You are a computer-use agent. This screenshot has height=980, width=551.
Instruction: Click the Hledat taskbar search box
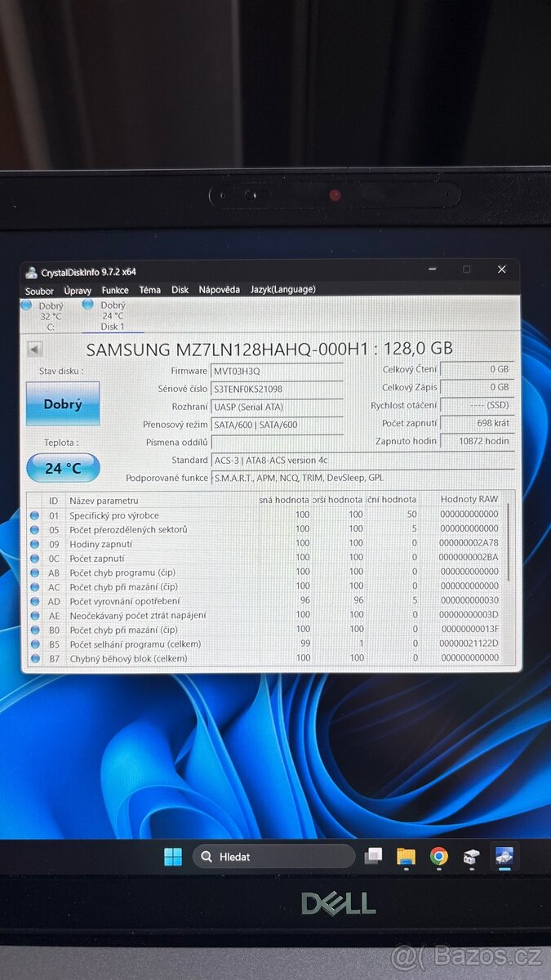tap(274, 857)
